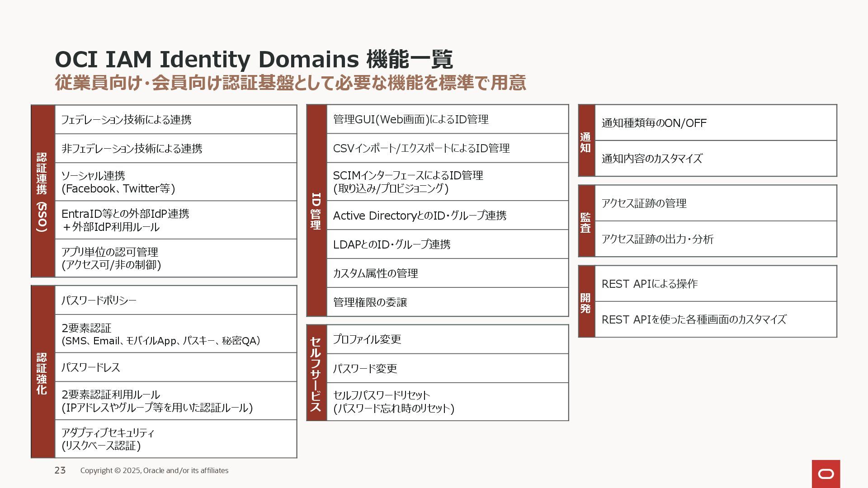Screen dimensions: 868x488
Task: Click the Active Directory ID連携 row
Action: [447, 216]
